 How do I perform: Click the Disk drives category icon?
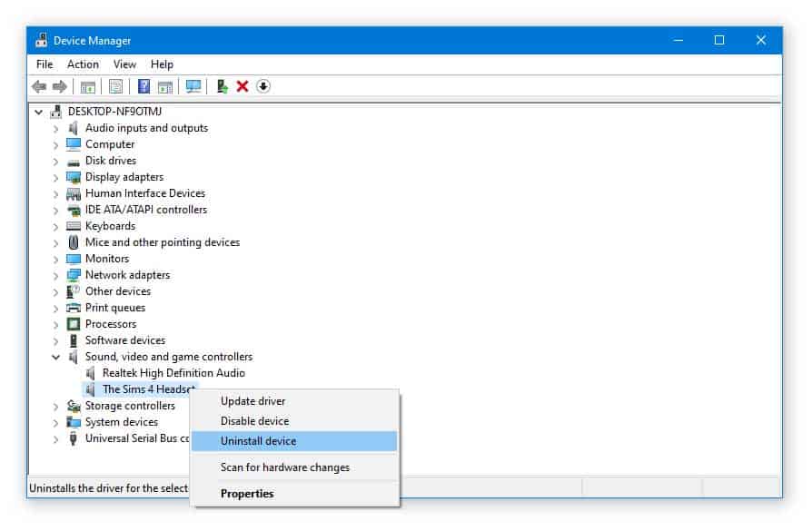click(x=74, y=162)
